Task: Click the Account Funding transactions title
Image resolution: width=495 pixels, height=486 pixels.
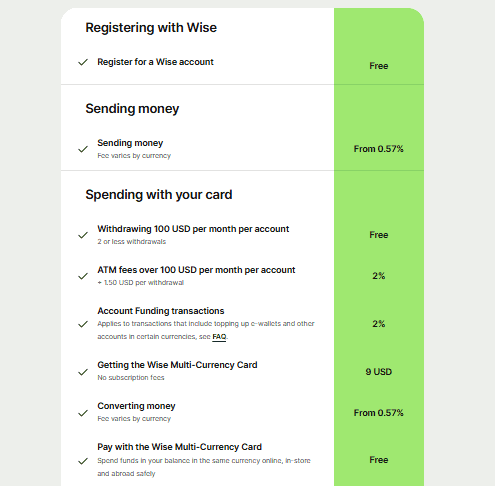Action: tap(161, 311)
